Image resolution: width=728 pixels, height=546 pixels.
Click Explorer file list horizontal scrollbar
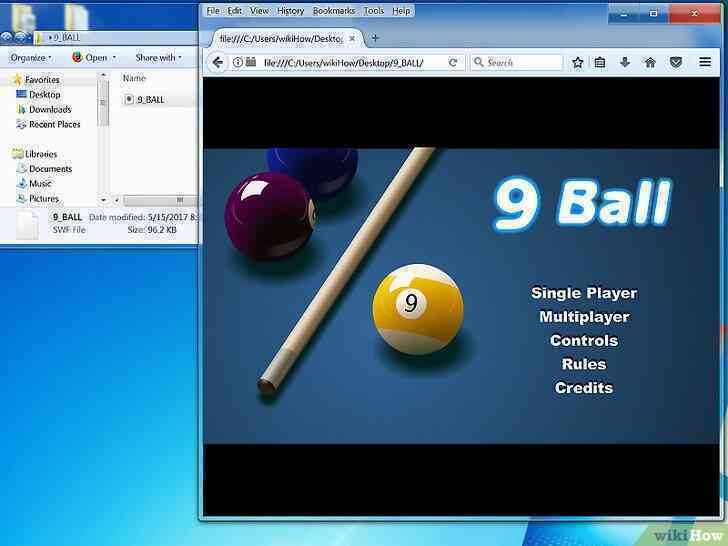click(160, 200)
